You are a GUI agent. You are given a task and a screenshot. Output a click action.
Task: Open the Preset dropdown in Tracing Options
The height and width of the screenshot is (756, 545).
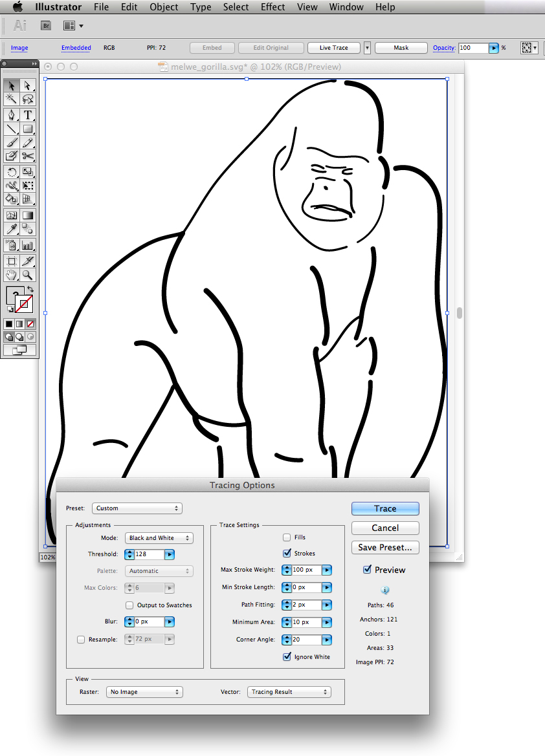click(137, 508)
